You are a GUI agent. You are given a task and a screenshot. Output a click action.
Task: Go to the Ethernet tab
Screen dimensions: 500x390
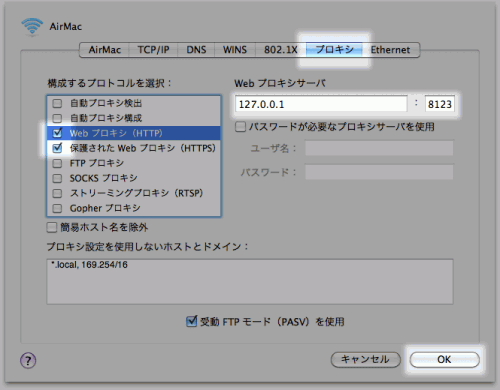pos(390,50)
